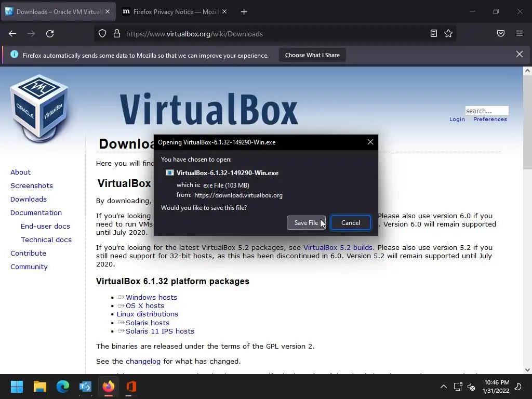The image size is (532, 399).
Task: Click Solaris 11 IPS hosts link
Action: click(x=160, y=331)
